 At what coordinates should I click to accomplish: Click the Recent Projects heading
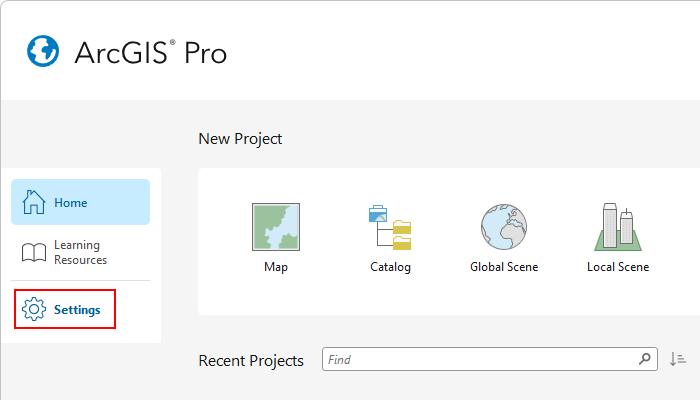(251, 360)
